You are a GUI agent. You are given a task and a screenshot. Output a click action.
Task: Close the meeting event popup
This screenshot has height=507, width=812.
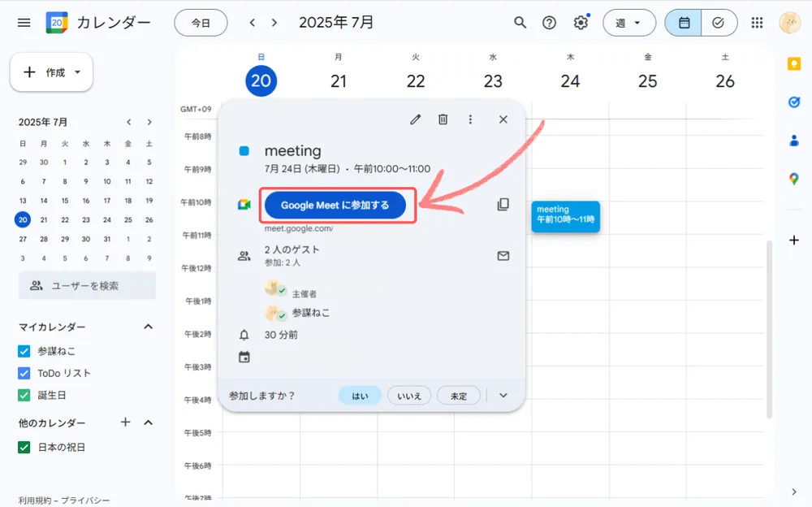click(x=503, y=119)
